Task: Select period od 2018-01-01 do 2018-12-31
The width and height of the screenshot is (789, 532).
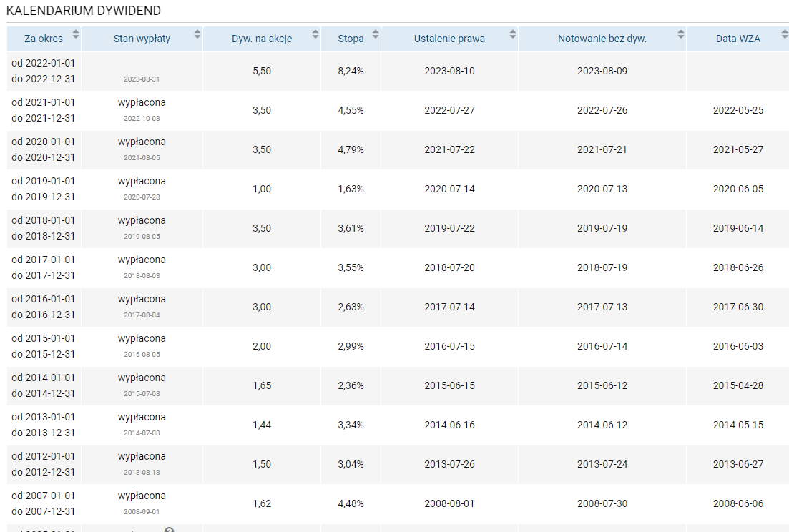Action: point(43,228)
